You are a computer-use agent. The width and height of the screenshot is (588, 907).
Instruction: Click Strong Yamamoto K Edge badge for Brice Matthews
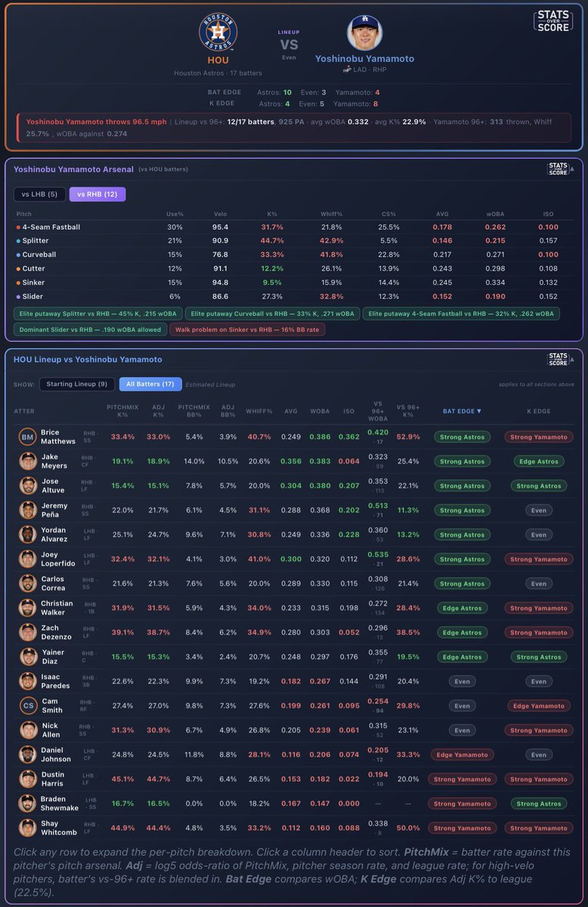tap(539, 437)
